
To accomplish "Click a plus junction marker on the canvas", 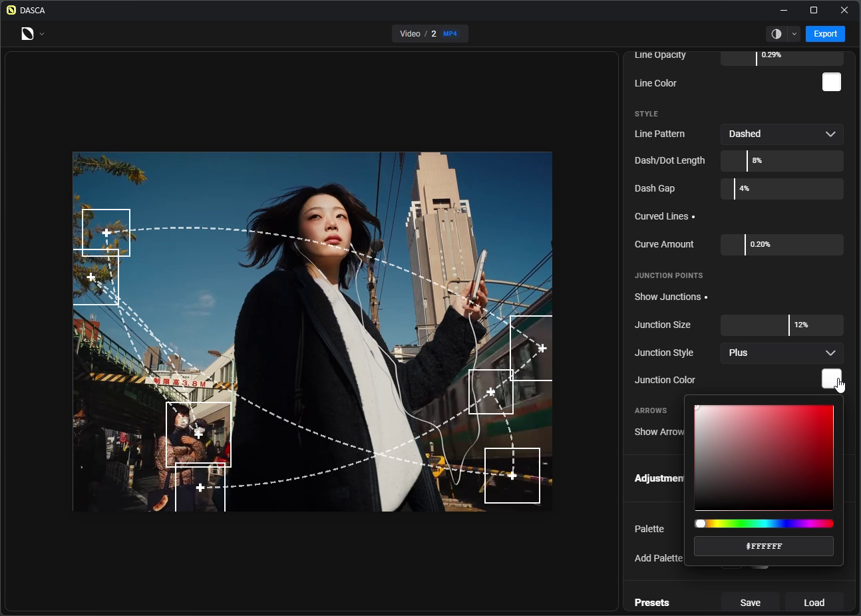I will (106, 233).
